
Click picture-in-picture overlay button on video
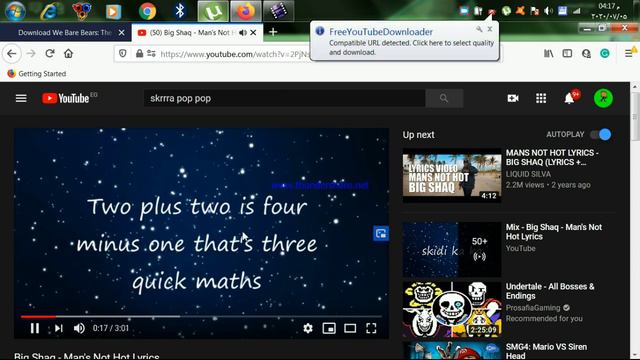click(x=381, y=233)
